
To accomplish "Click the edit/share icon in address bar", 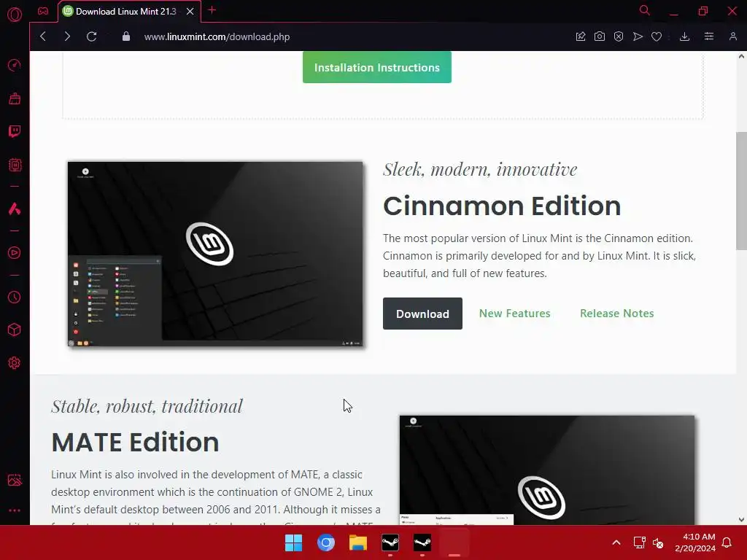I will 580,36.
